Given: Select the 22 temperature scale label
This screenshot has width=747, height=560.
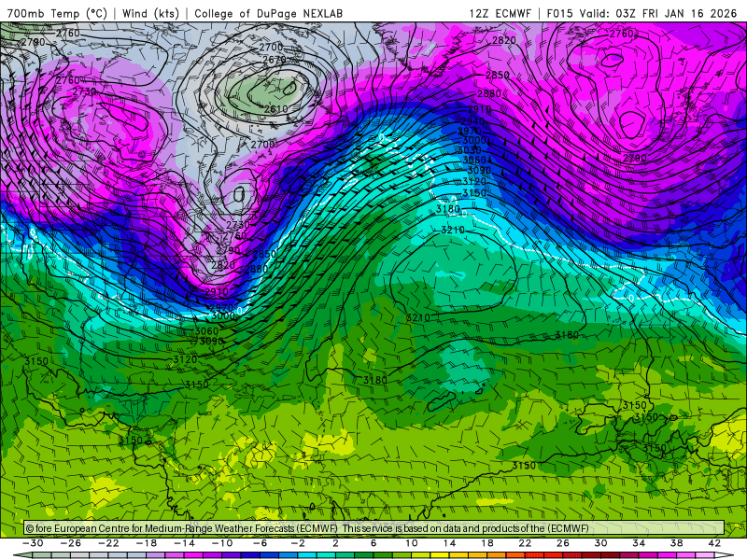Looking at the screenshot, I should click(x=525, y=543).
